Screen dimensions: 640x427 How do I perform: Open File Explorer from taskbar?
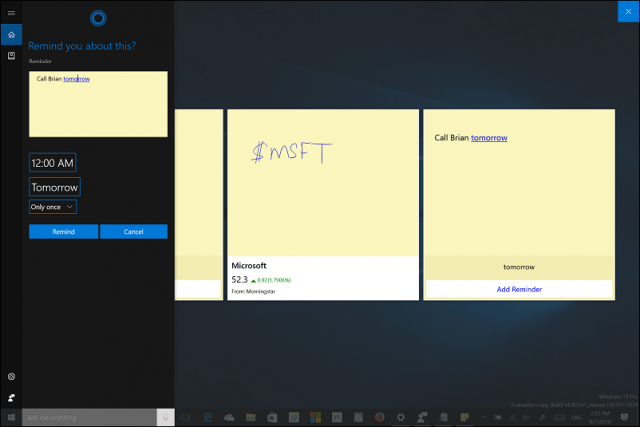coord(251,417)
